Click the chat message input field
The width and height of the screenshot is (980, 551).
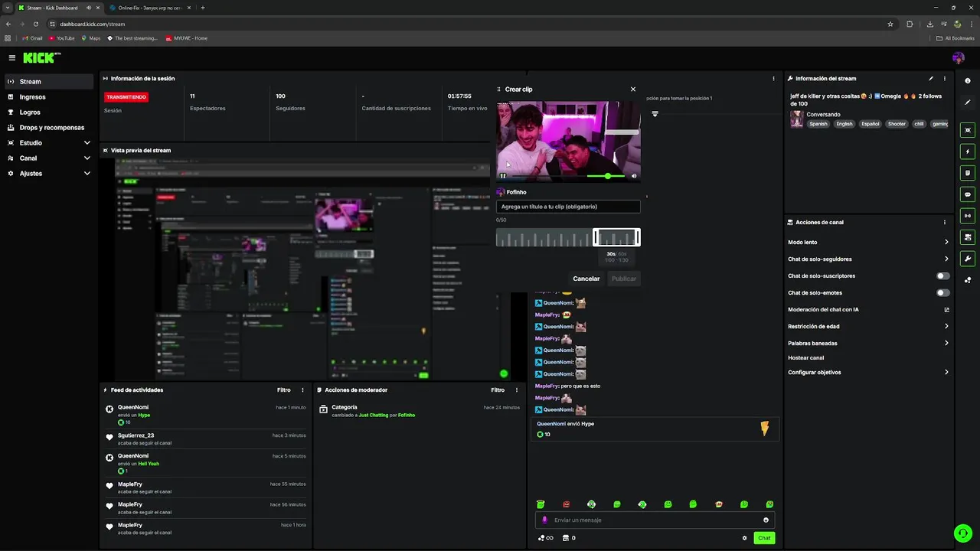(x=655, y=520)
